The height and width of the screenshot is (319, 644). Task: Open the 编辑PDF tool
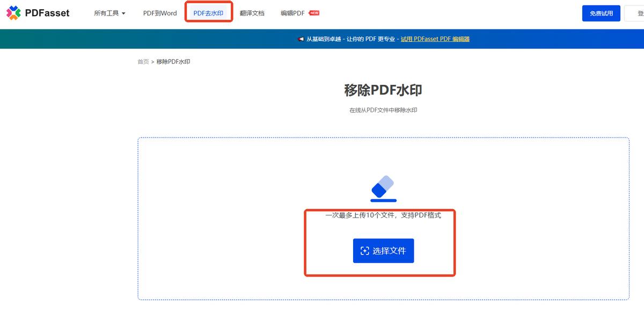tap(292, 13)
